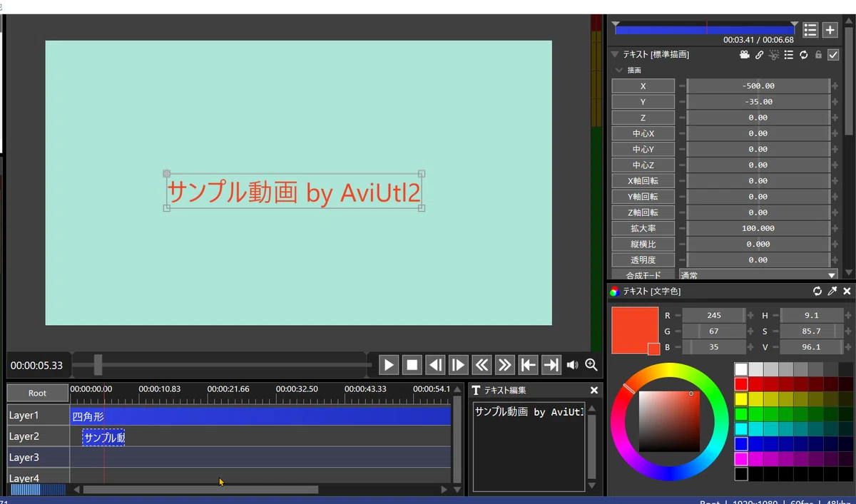Image resolution: width=856 pixels, height=504 pixels.
Task: Select the サンプル動 text object on Layer2
Action: [x=103, y=437]
